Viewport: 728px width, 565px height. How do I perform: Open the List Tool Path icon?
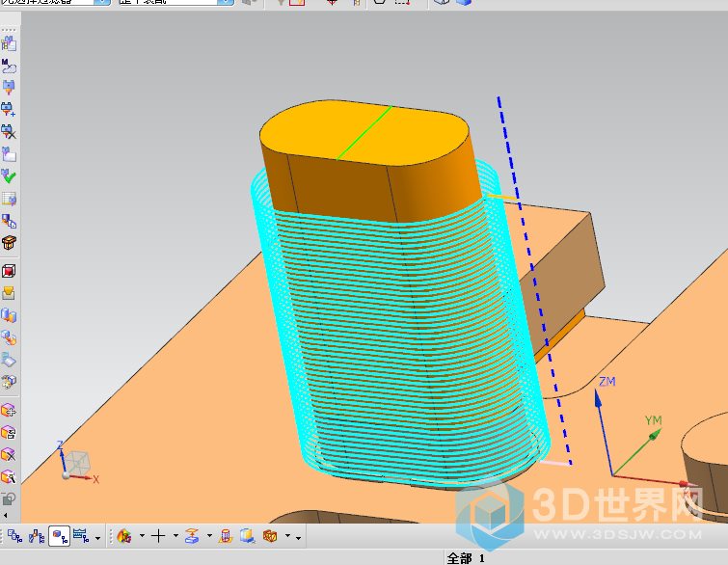click(x=9, y=154)
